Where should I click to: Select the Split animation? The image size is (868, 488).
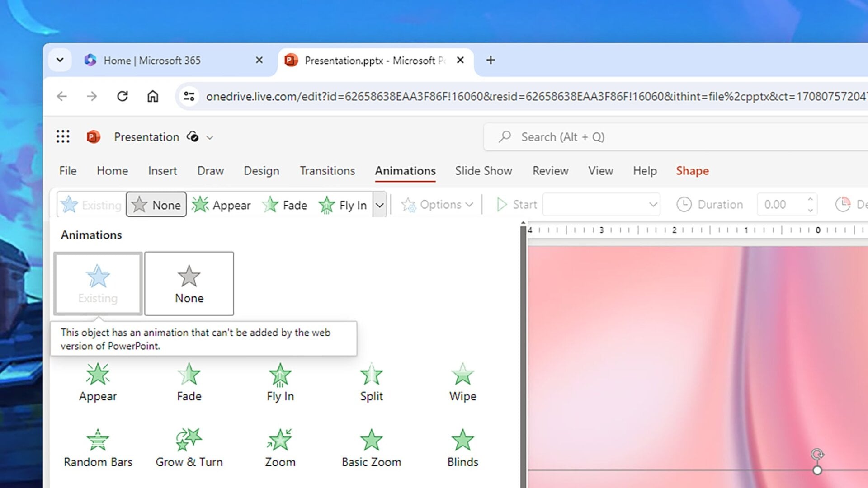pos(371,382)
